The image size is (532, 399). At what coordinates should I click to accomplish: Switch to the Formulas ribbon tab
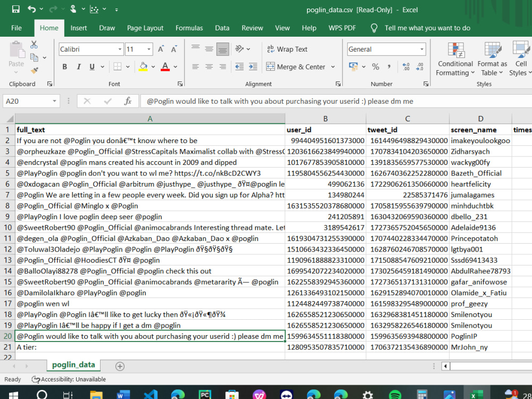pyautogui.click(x=189, y=28)
